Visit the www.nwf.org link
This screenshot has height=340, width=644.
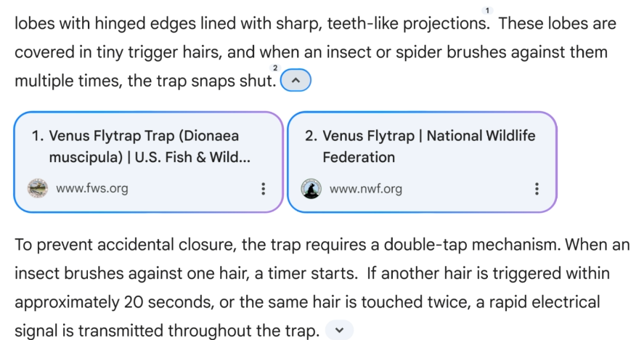pyautogui.click(x=365, y=189)
